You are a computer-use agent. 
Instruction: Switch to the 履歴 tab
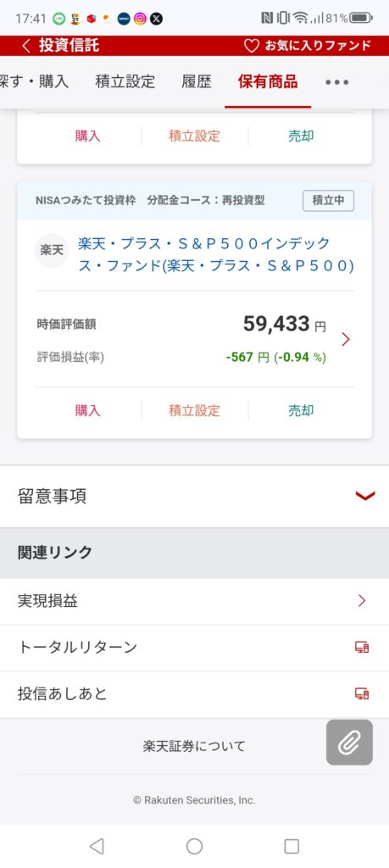click(197, 82)
